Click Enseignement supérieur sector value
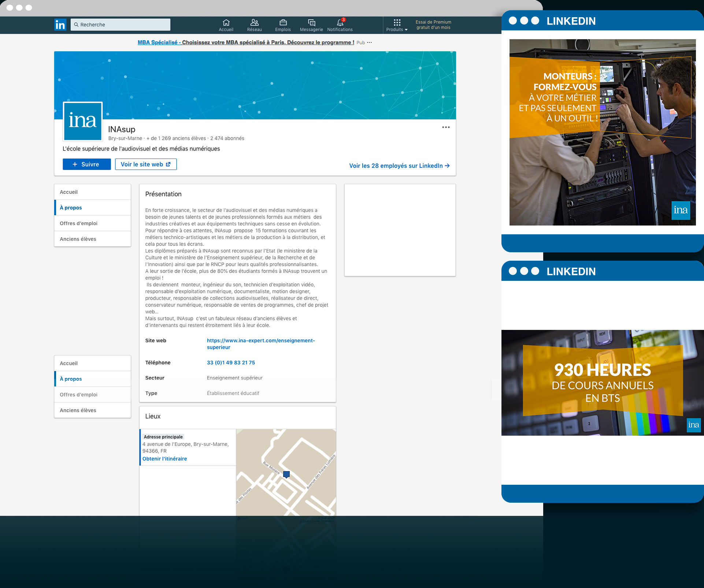This screenshot has height=588, width=704. coord(235,378)
